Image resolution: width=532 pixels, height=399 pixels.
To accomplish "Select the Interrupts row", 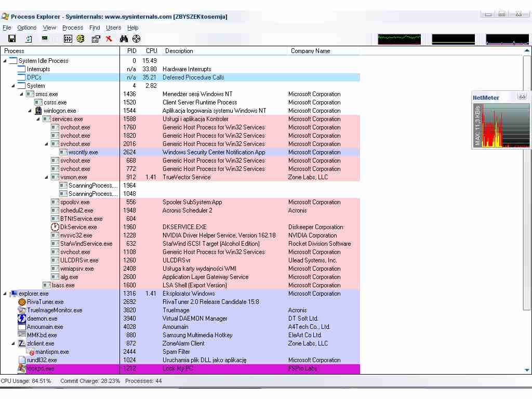I will click(x=180, y=69).
